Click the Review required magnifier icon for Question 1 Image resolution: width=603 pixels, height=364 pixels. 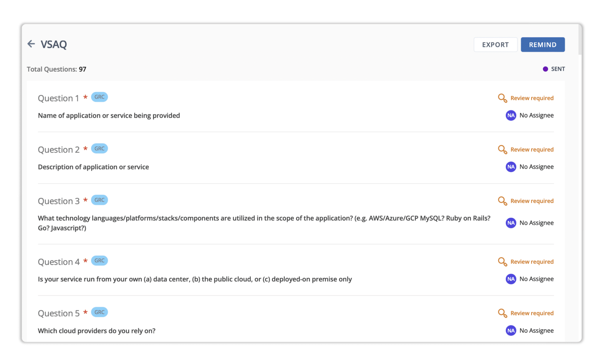[x=502, y=98]
